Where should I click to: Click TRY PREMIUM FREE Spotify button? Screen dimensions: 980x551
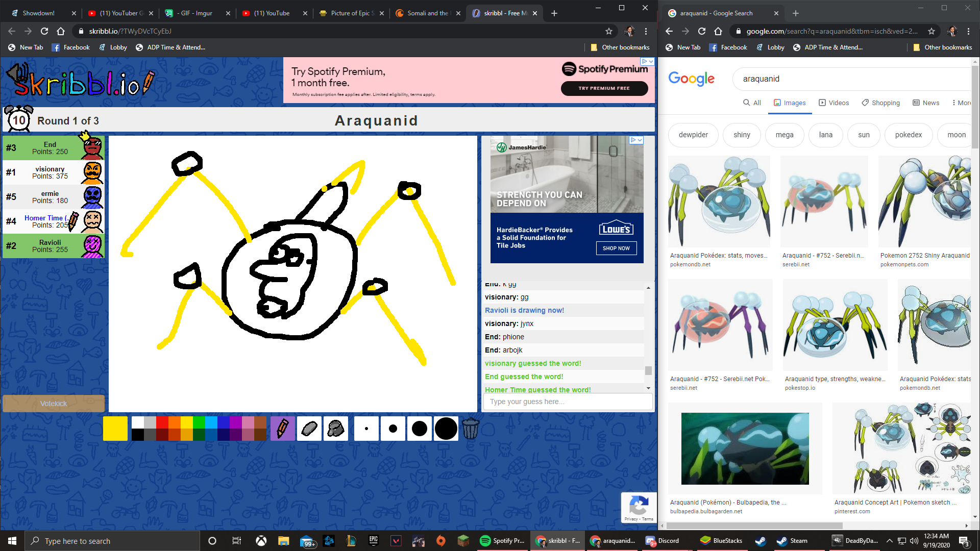pos(604,88)
